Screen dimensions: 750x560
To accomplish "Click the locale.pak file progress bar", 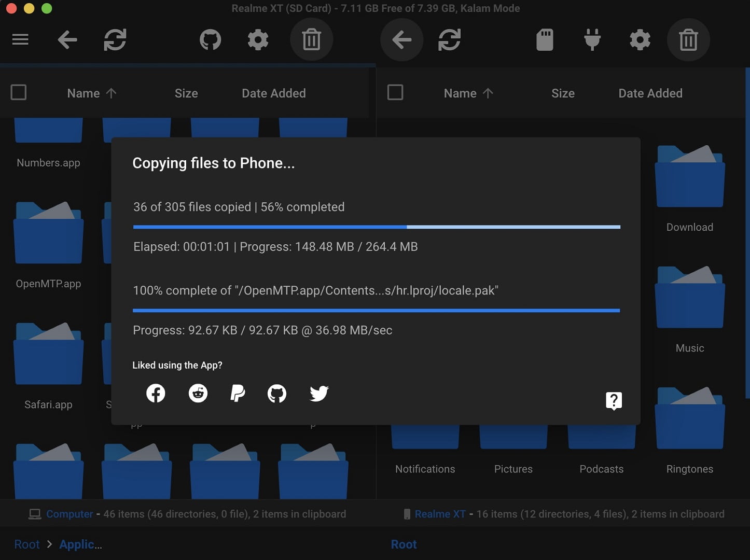I will 377,311.
